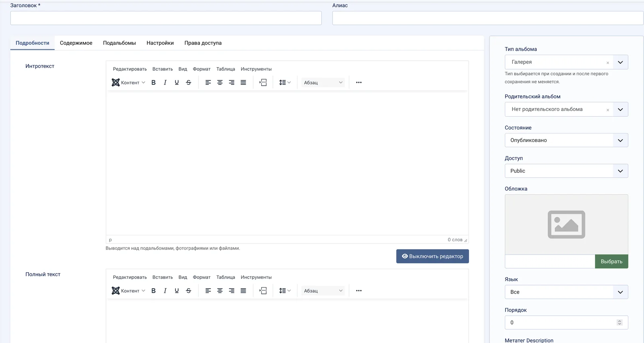The width and height of the screenshot is (644, 343).
Task: Align right in the Полный текст editor
Action: [231, 291]
